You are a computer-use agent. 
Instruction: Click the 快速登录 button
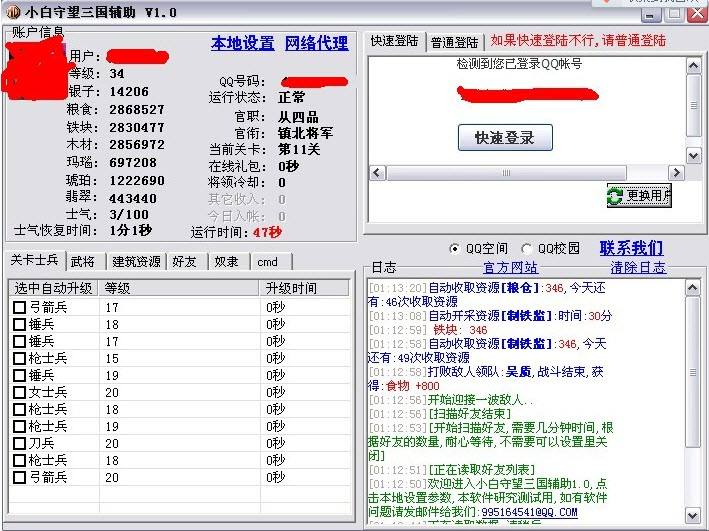pos(505,137)
